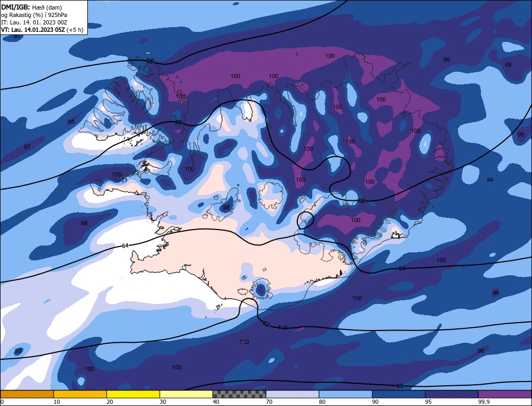Image resolution: width=532 pixels, height=406 pixels.
Task: Click the legend tick label '99.9'
Action: tap(483, 402)
